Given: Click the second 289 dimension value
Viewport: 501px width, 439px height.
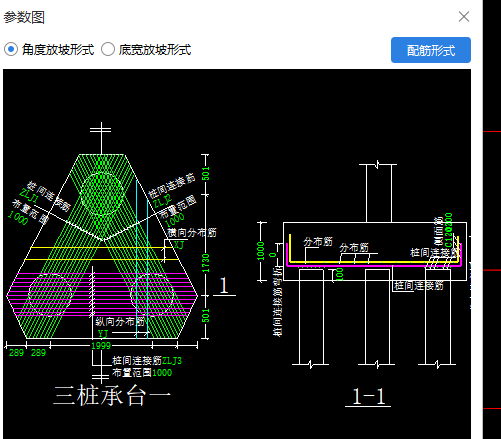Looking at the screenshot, I should point(38,353).
